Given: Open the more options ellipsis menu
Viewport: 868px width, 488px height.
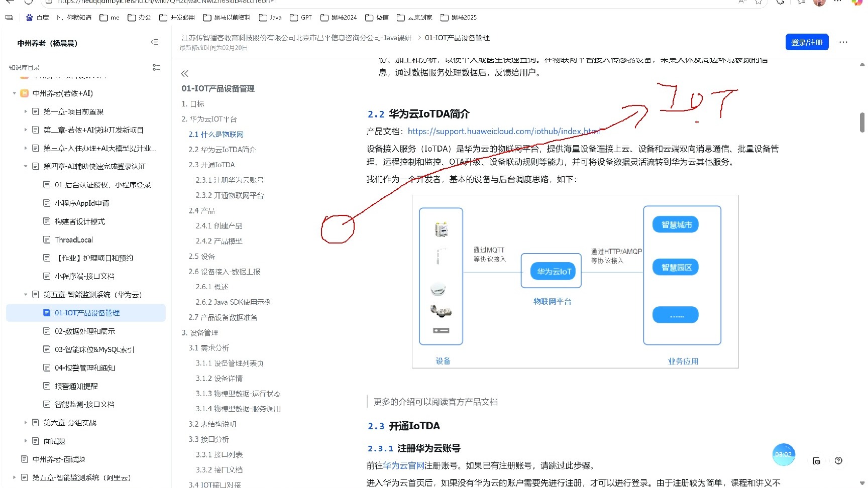Looking at the screenshot, I should [843, 42].
